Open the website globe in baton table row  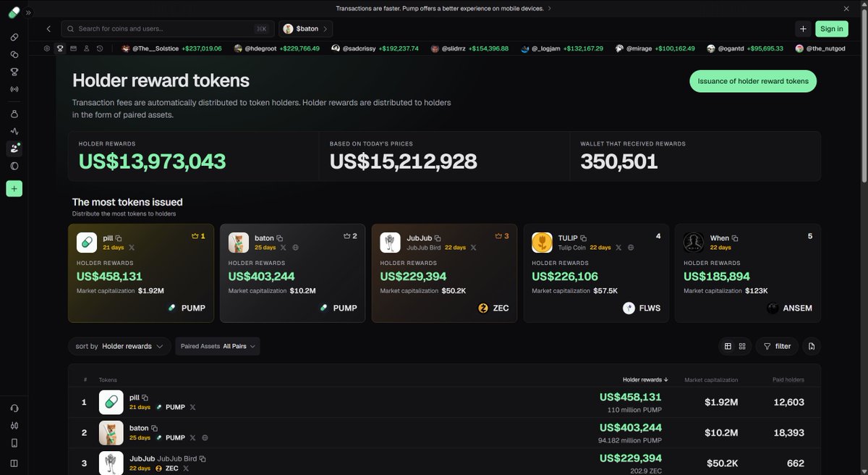click(205, 437)
